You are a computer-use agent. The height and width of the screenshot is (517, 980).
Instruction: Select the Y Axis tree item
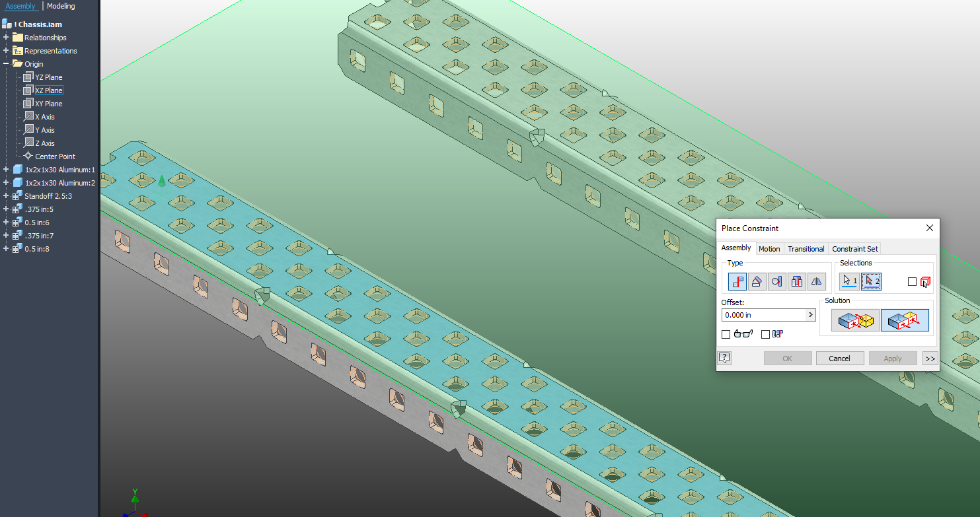tap(45, 130)
